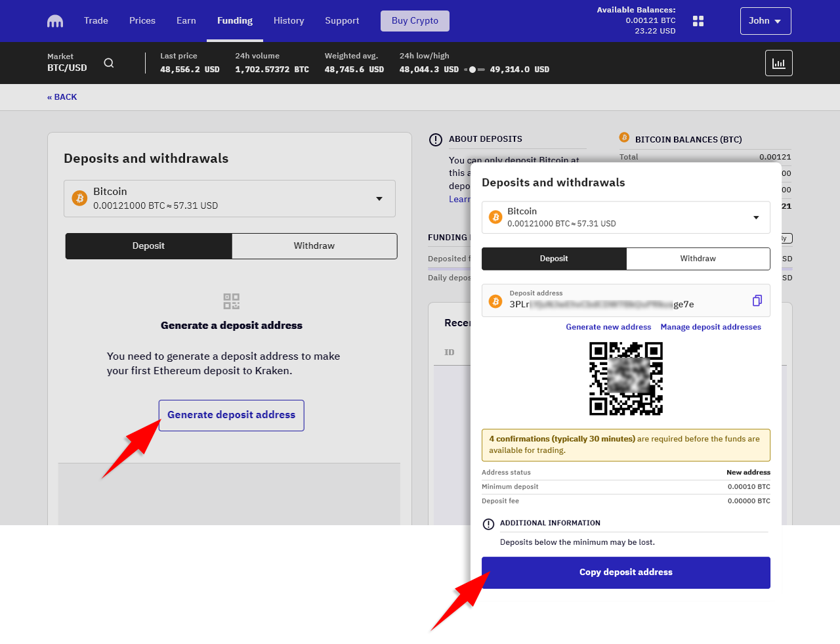Image resolution: width=840 pixels, height=644 pixels.
Task: Click Bitcoin icon beside deposit address
Action: pos(496,302)
